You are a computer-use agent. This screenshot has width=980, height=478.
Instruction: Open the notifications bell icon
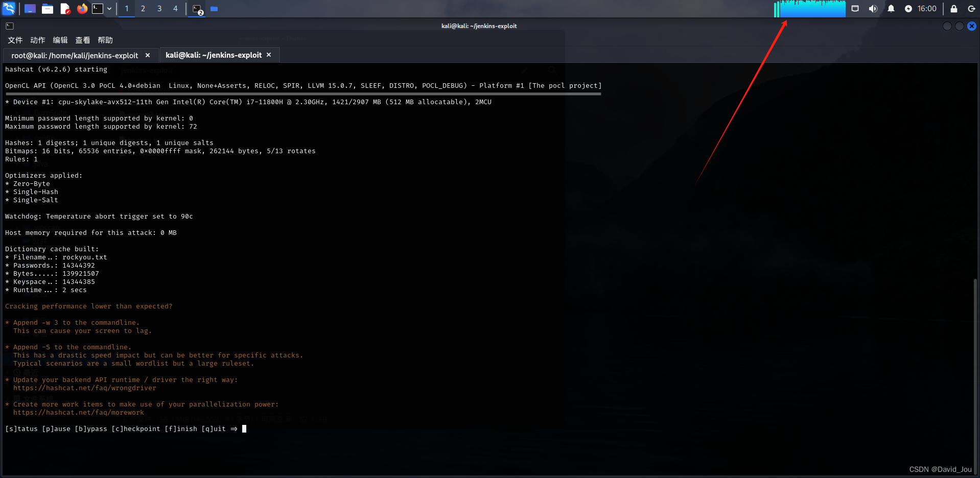[891, 9]
